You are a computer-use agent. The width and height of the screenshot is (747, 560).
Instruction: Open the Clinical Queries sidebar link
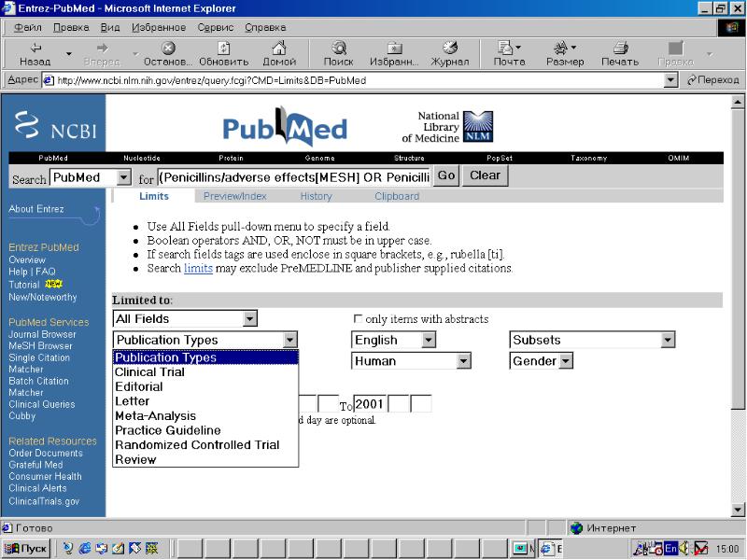[x=42, y=404]
